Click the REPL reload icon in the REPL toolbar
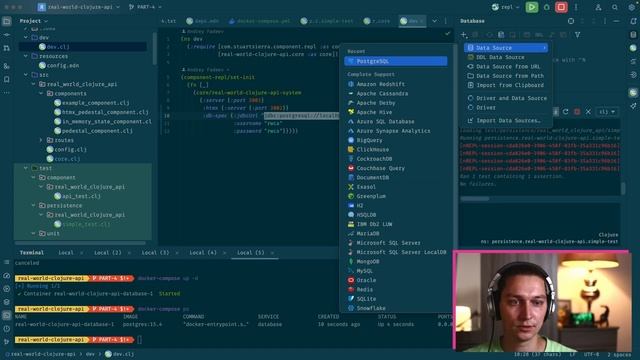Viewport: 640px width, 360px height. tap(566, 111)
